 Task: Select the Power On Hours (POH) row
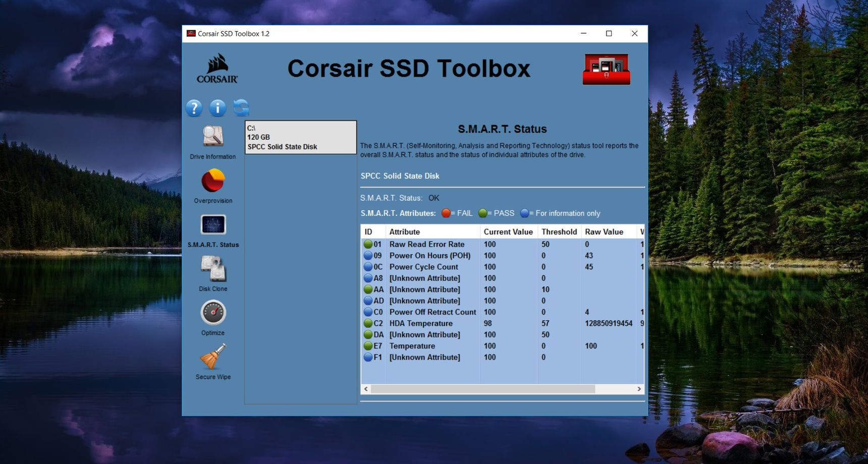[x=503, y=256]
